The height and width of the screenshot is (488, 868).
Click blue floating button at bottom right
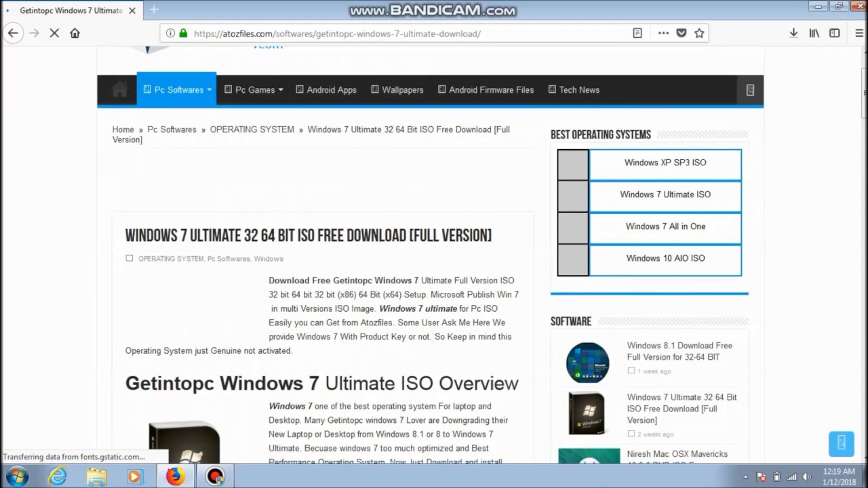[842, 443]
